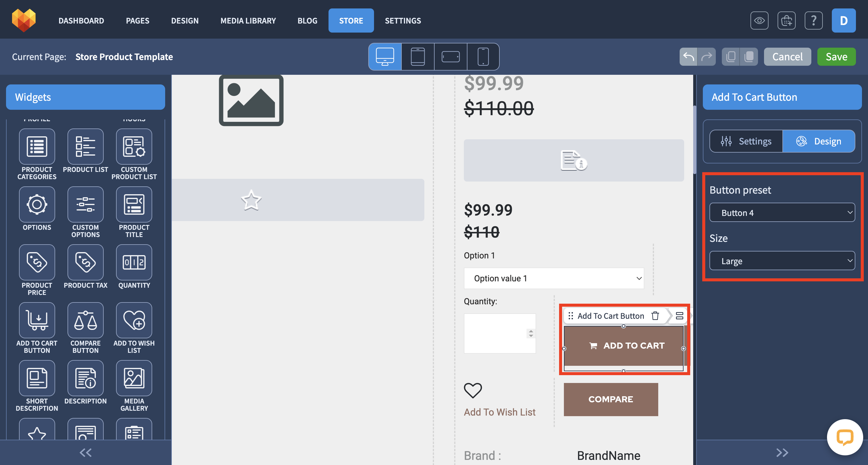The image size is (868, 465).
Task: Switch to tablet portrait view
Action: tap(418, 57)
